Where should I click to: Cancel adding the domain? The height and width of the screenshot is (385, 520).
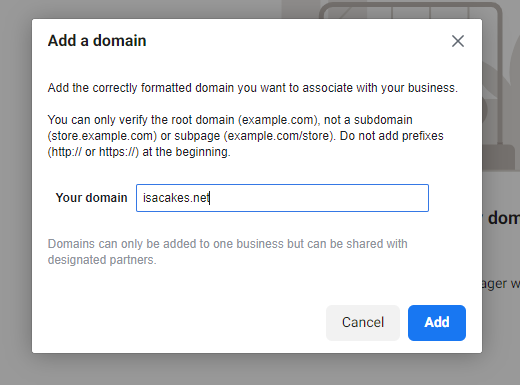pyautogui.click(x=363, y=323)
